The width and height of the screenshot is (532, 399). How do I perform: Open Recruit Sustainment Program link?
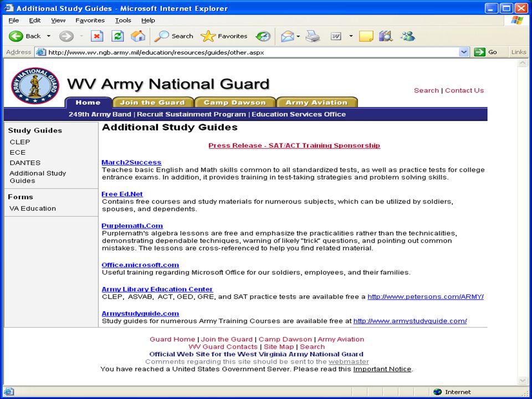click(191, 114)
